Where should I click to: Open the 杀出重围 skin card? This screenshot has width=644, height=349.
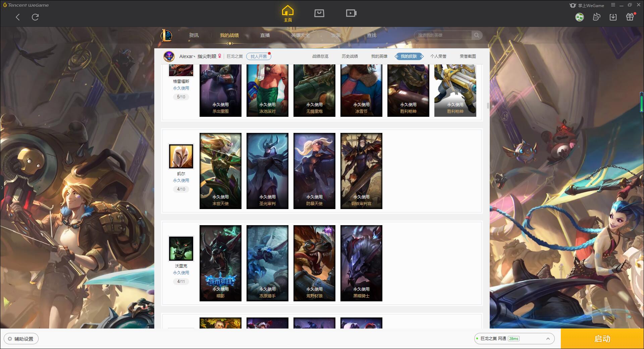[x=220, y=91]
